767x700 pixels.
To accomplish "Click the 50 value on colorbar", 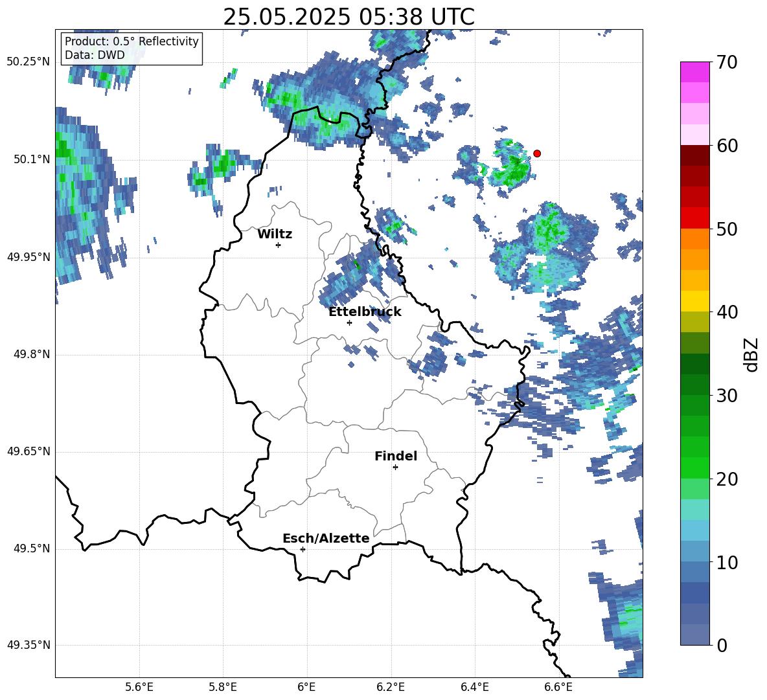I will (x=727, y=229).
